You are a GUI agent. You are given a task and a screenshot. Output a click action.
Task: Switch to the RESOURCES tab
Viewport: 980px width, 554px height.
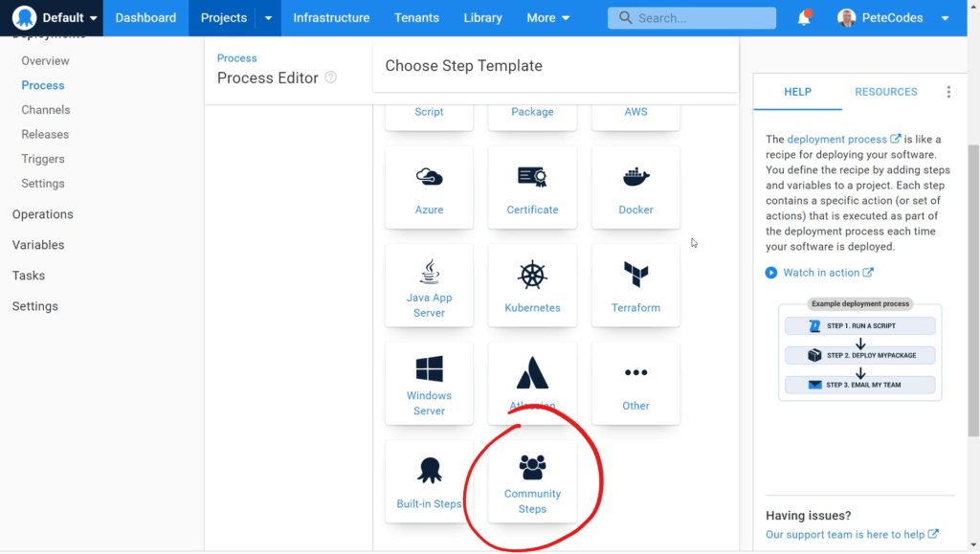pyautogui.click(x=886, y=92)
